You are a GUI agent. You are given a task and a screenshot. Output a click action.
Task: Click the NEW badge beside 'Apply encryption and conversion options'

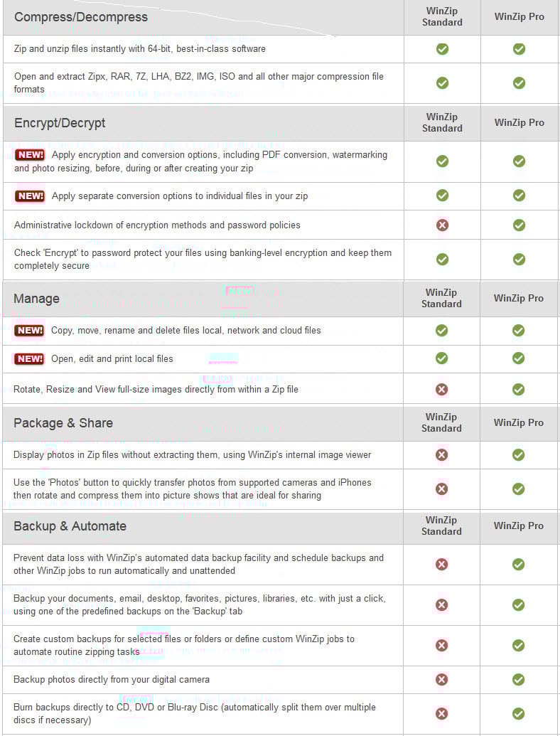pyautogui.click(x=30, y=154)
